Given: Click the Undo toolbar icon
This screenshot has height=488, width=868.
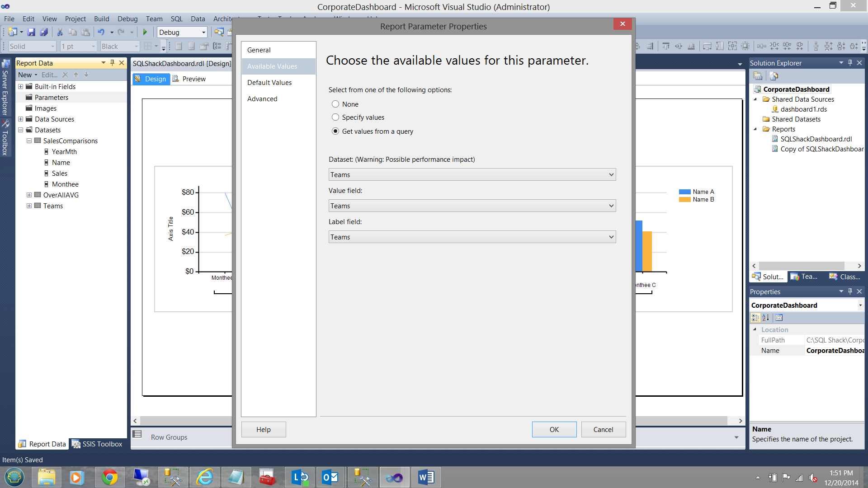Looking at the screenshot, I should pos(101,32).
